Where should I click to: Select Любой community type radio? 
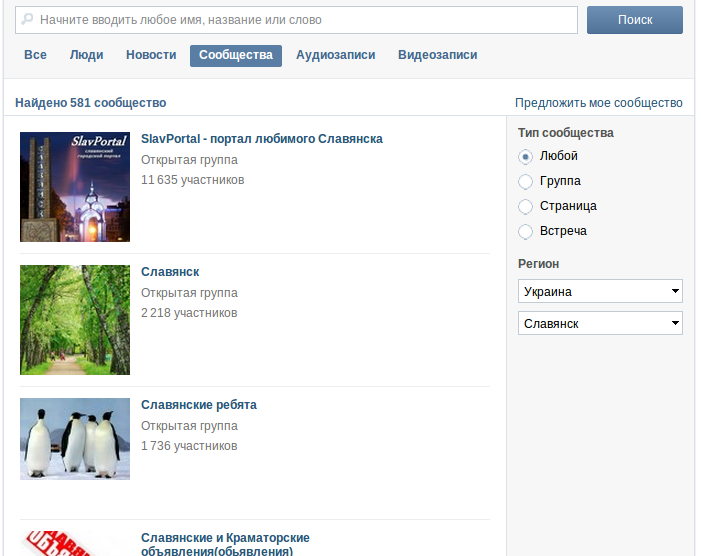point(525,156)
